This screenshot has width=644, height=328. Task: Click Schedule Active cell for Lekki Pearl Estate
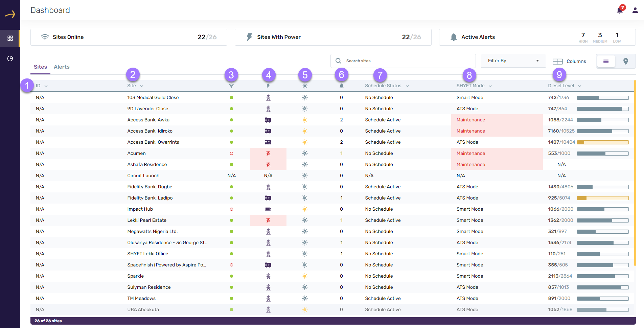[383, 220]
